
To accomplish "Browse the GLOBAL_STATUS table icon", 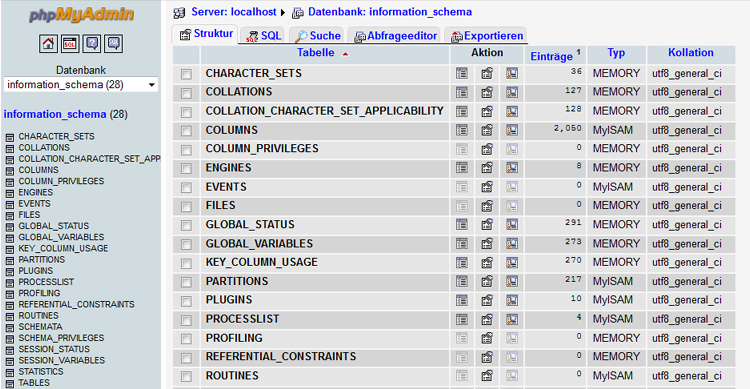I will pyautogui.click(x=462, y=224).
